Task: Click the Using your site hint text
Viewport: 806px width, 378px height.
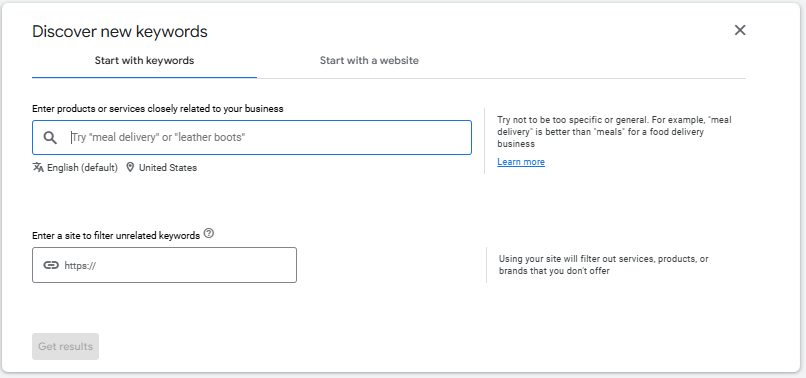Action: pyautogui.click(x=603, y=265)
